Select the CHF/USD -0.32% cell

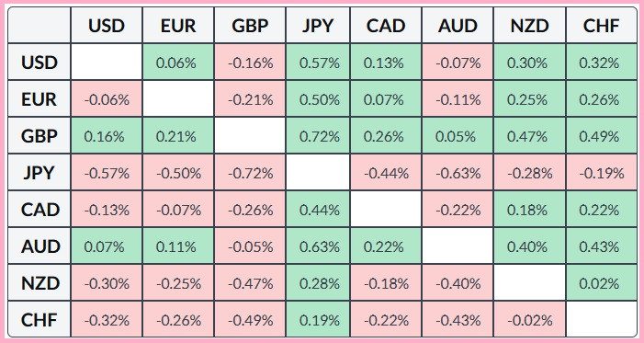(107, 320)
